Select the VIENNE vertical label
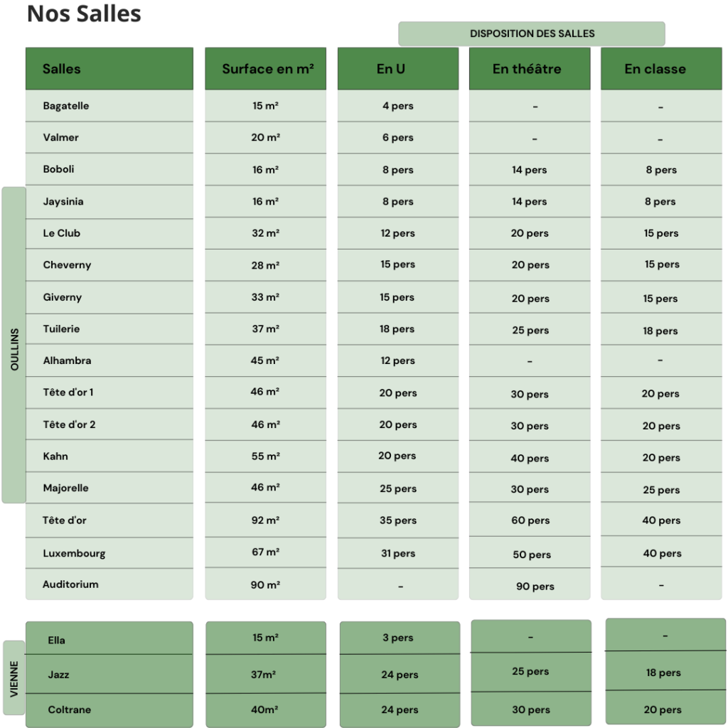The height and width of the screenshot is (728, 728). pyautogui.click(x=14, y=678)
